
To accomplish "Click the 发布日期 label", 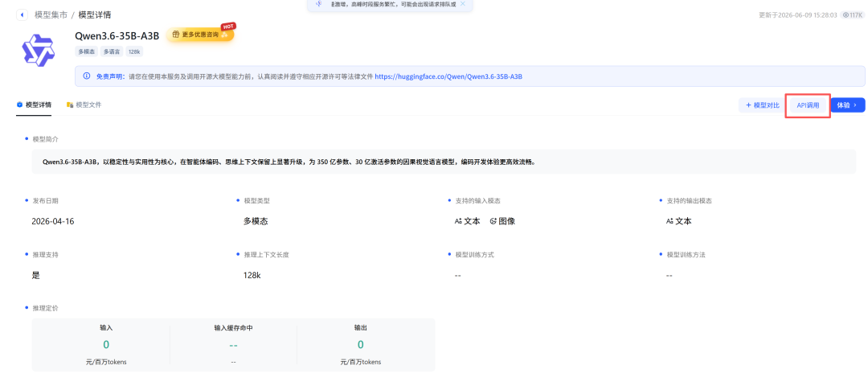I will [x=45, y=200].
